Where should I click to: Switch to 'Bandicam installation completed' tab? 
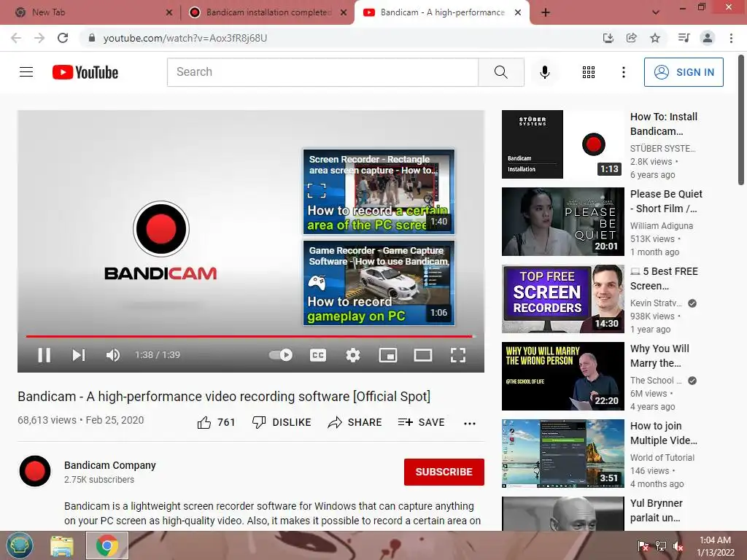[x=268, y=12]
